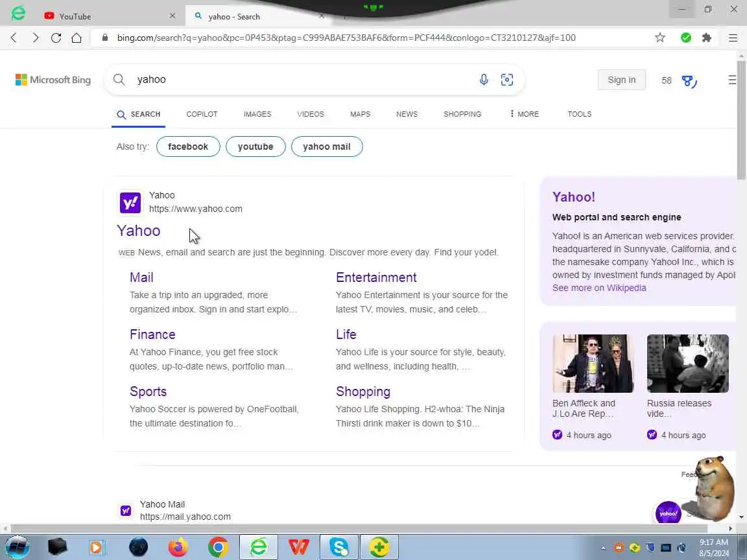The height and width of the screenshot is (560, 747).
Task: Open the green plus taskbar application
Action: (x=379, y=547)
